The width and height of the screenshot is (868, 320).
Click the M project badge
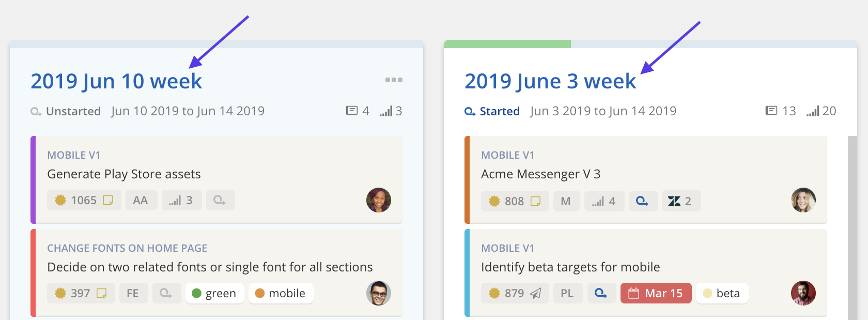tap(566, 201)
